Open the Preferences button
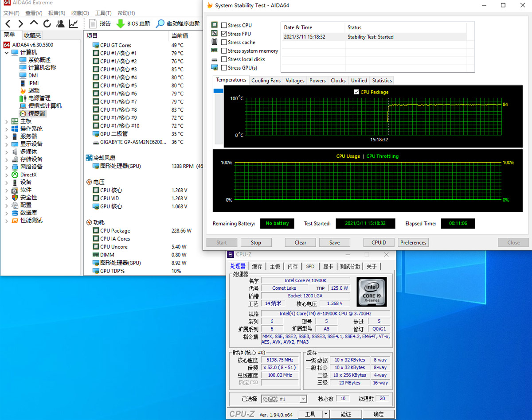Screen dimensions: 532x420 413,243
